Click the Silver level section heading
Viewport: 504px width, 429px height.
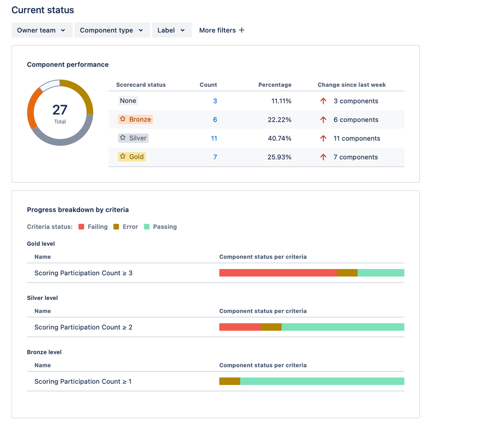coord(42,298)
